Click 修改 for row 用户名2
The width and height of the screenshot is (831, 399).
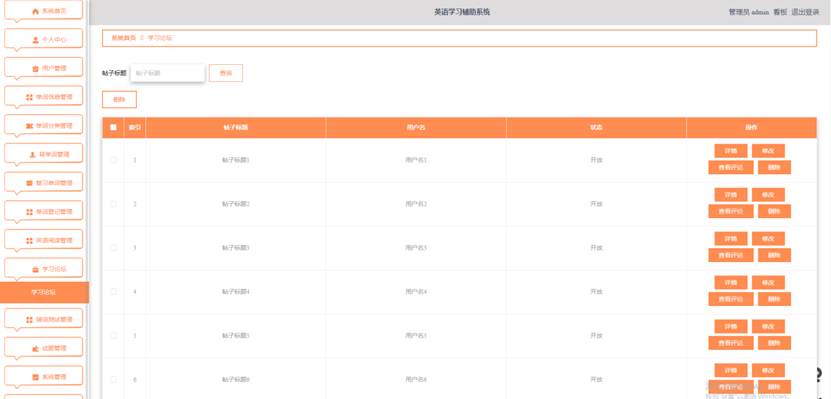click(x=768, y=195)
